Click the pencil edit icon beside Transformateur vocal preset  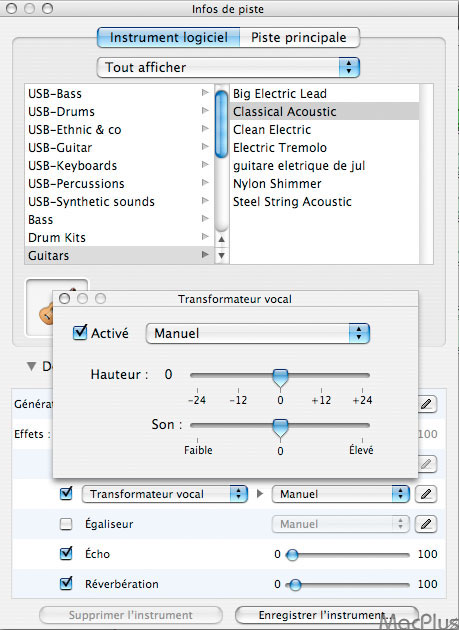(x=426, y=494)
